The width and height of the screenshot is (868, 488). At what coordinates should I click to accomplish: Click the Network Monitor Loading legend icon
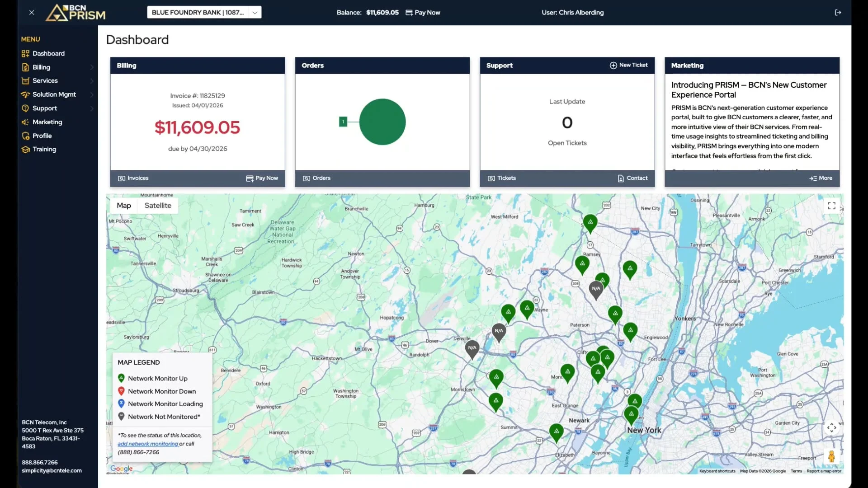[121, 404]
